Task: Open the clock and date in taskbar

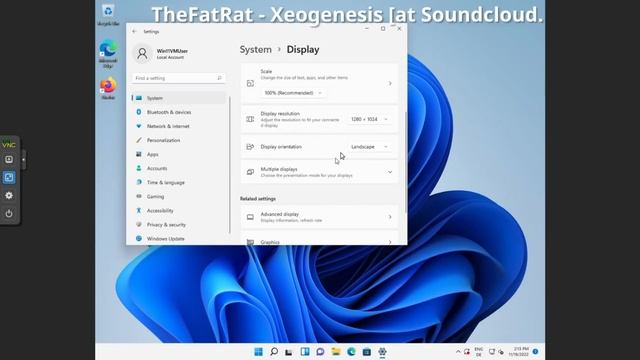Action: 519,351
